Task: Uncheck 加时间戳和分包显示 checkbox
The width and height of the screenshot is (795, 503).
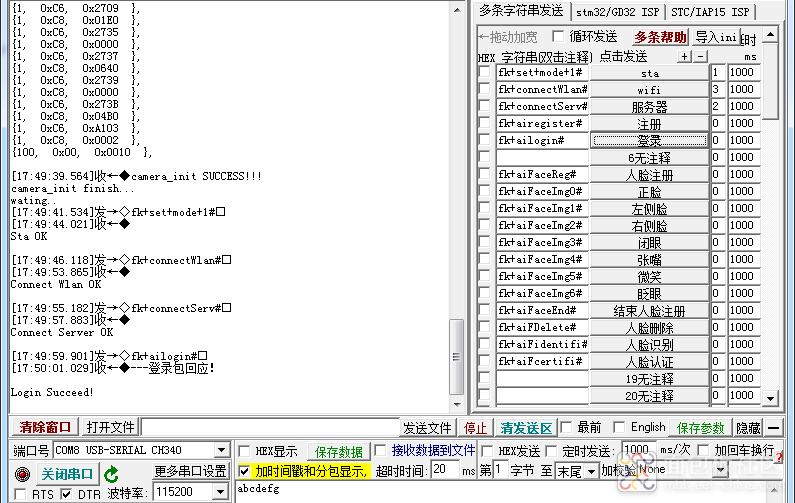Action: coord(244,471)
